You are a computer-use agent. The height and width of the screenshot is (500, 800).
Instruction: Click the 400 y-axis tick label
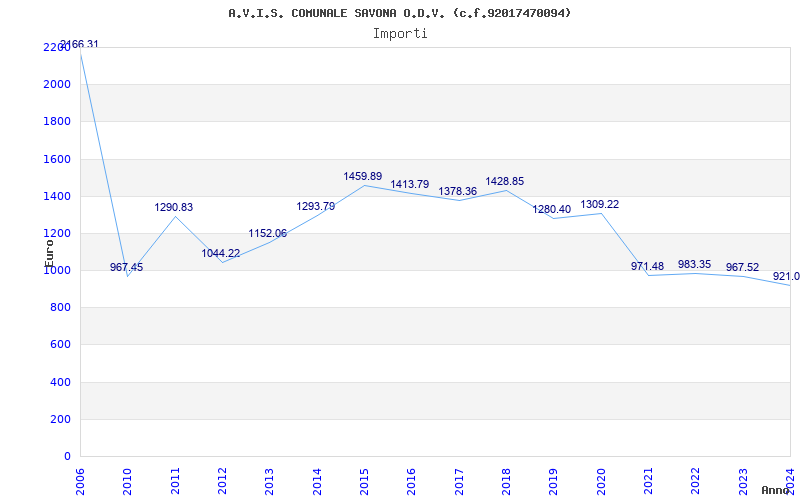click(60, 382)
